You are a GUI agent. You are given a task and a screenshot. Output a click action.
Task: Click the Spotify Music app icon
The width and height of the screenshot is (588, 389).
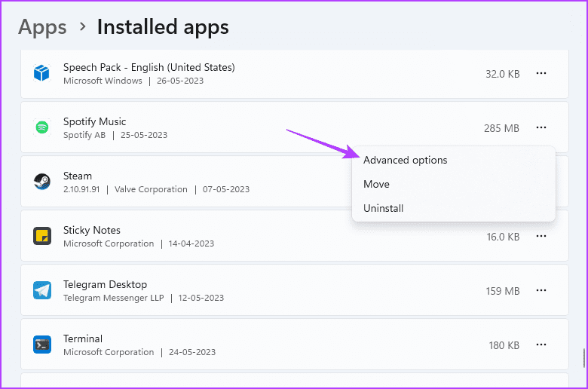pos(41,127)
